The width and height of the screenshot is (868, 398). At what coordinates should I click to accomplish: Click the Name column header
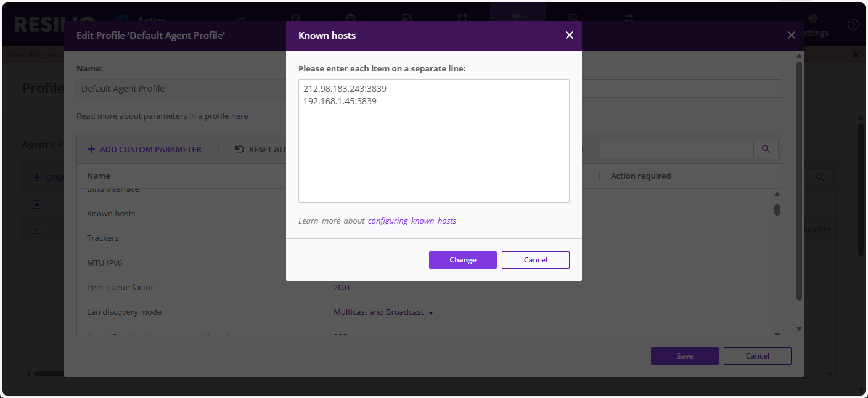99,176
